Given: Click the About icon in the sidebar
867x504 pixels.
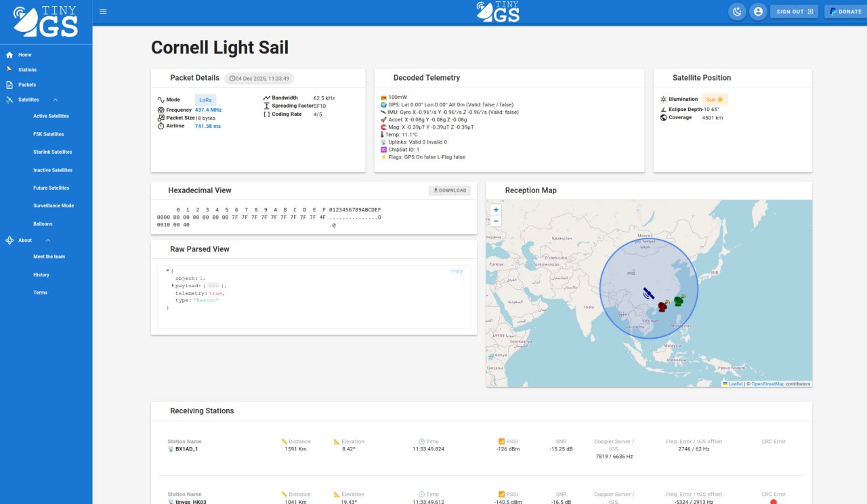Looking at the screenshot, I should click(9, 240).
